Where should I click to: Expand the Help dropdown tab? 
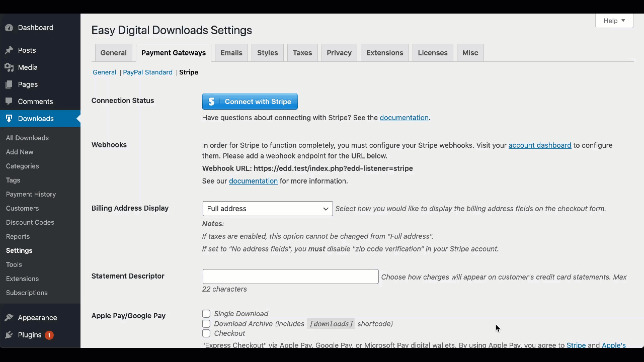[614, 21]
